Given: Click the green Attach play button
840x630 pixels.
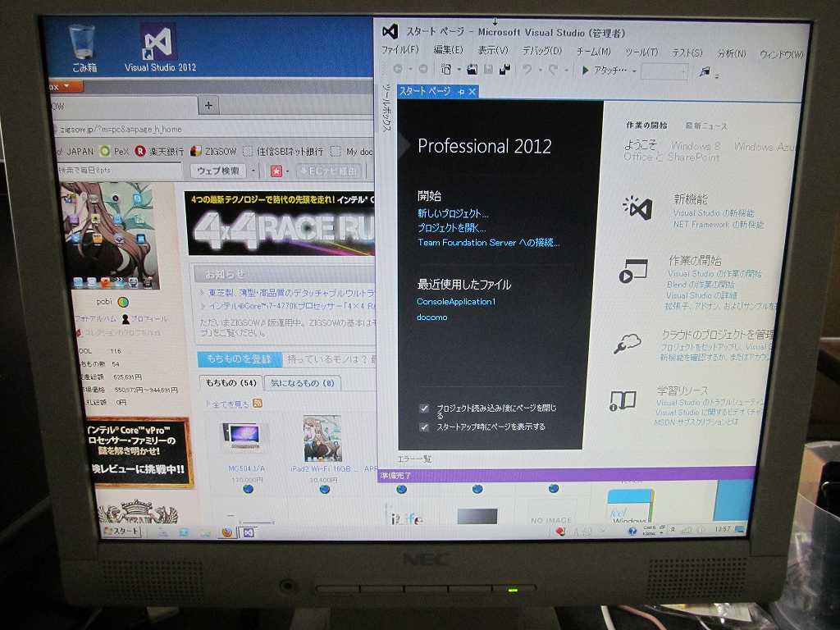Looking at the screenshot, I should pyautogui.click(x=585, y=71).
